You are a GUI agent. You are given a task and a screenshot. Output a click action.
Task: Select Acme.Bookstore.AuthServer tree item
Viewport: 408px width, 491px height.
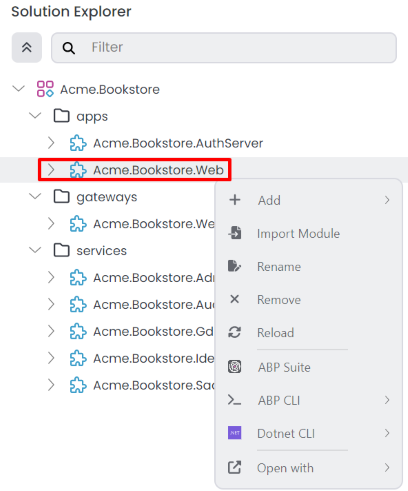pyautogui.click(x=178, y=143)
